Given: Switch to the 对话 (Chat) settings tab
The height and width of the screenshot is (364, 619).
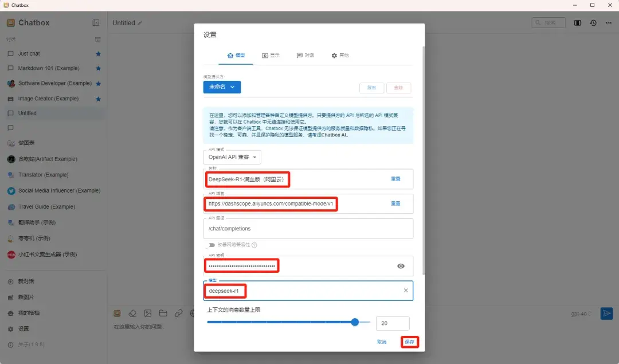Looking at the screenshot, I should pos(305,55).
